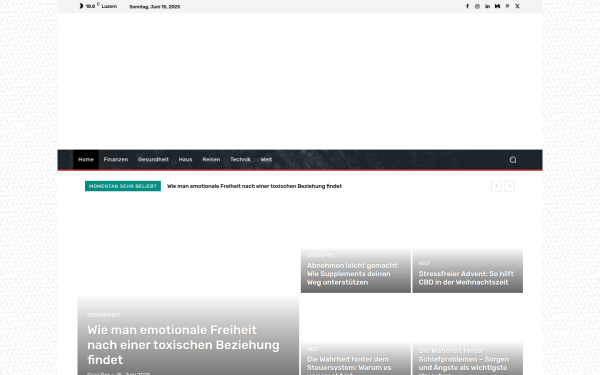The height and width of the screenshot is (375, 600).
Task: Open large featured article 'Wie man emotionale Freiheit'
Action: (183, 345)
